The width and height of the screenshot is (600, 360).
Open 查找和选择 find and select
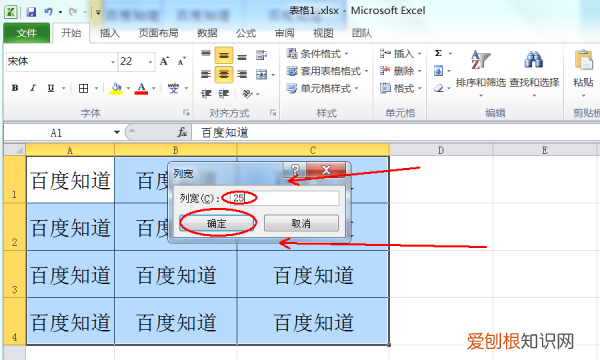coord(534,73)
